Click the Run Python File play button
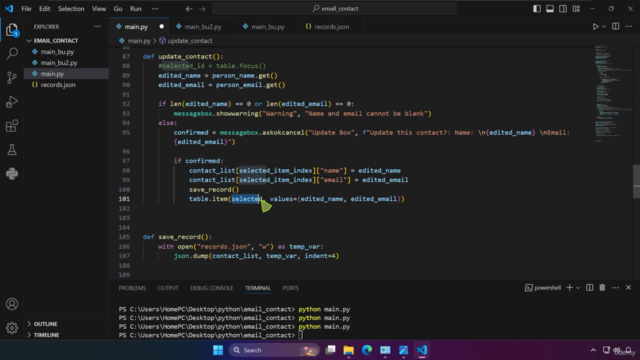This screenshot has height=360, width=640. tap(595, 27)
